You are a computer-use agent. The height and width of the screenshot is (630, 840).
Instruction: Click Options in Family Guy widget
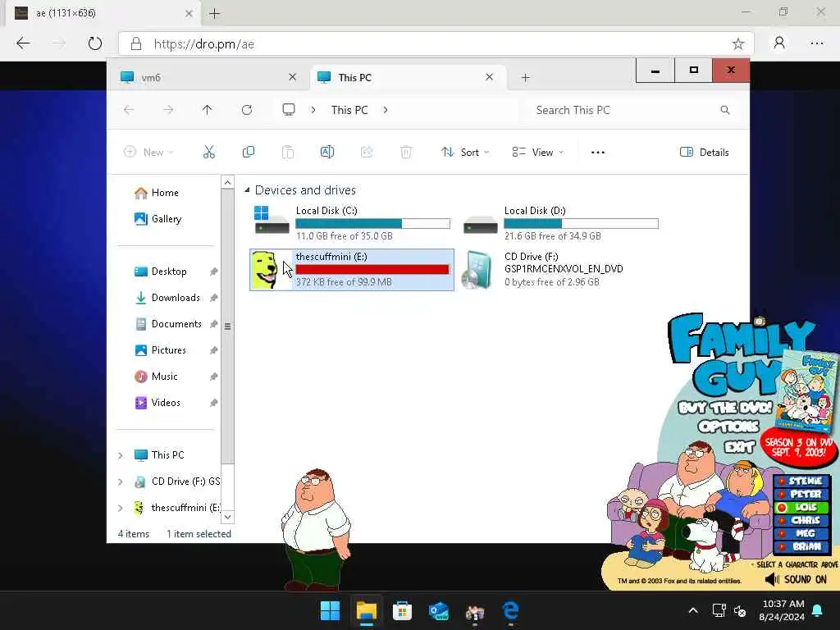click(728, 427)
